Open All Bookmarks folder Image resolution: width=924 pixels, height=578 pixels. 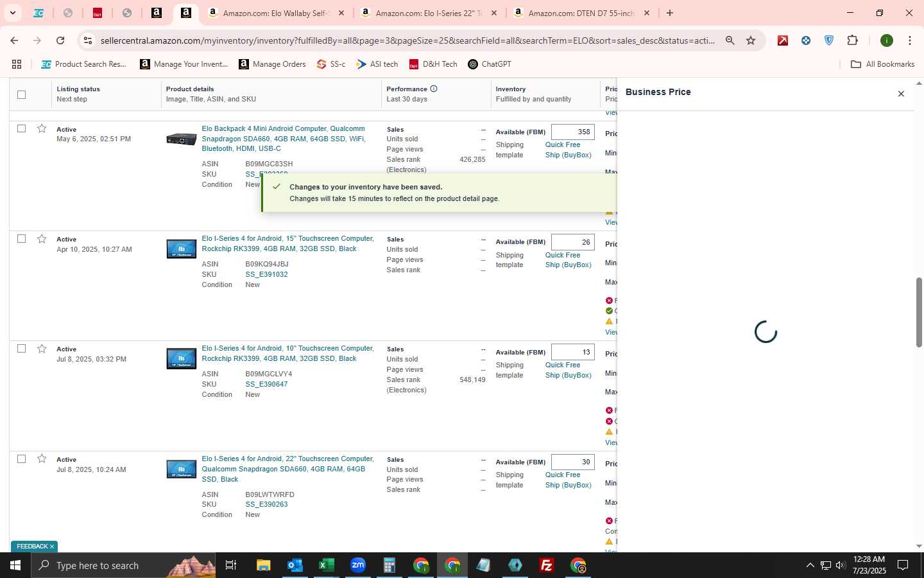click(882, 64)
